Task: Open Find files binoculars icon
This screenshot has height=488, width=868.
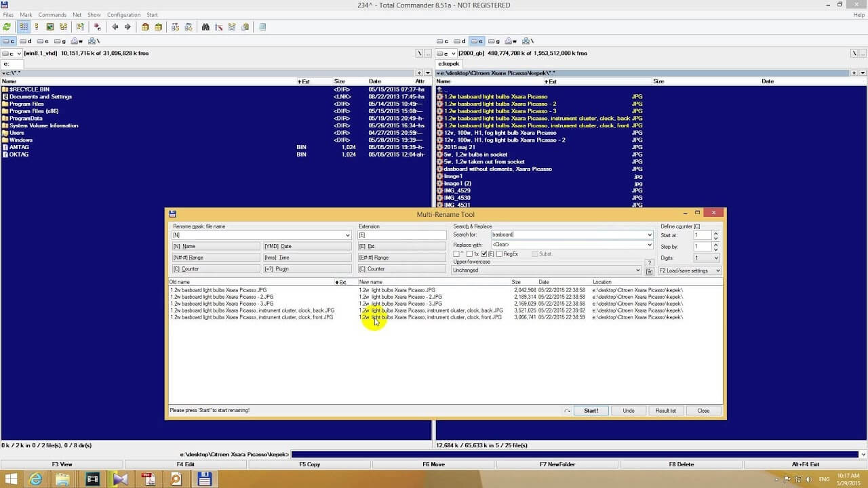Action: tap(205, 27)
